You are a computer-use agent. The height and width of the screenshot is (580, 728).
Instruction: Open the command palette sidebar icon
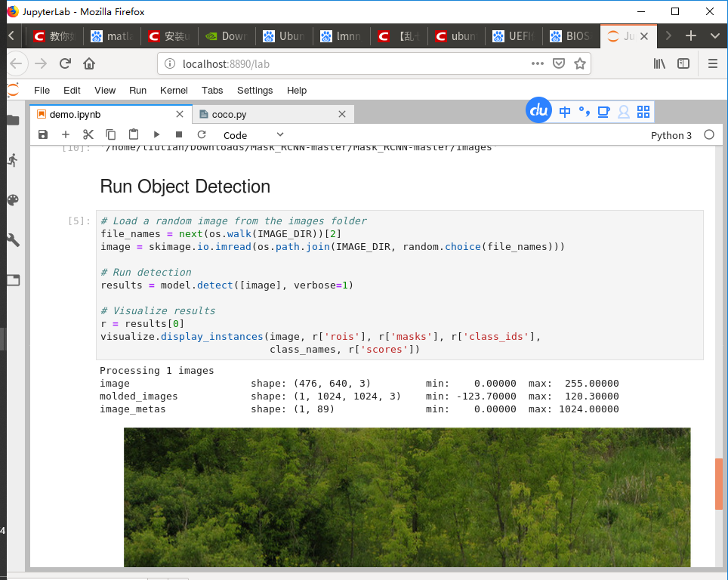(13, 200)
